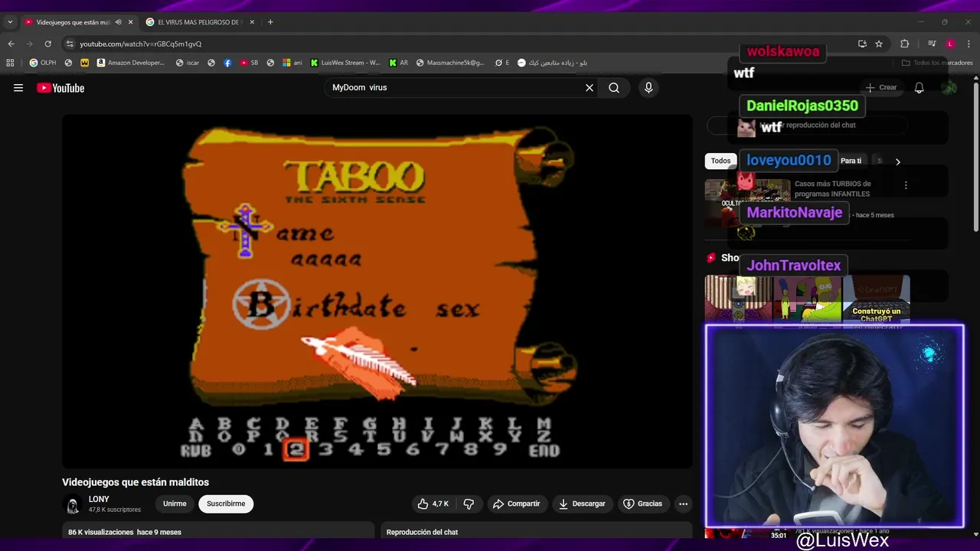Open the Facebook bookmark icon
The width and height of the screenshot is (980, 551).
[227, 63]
